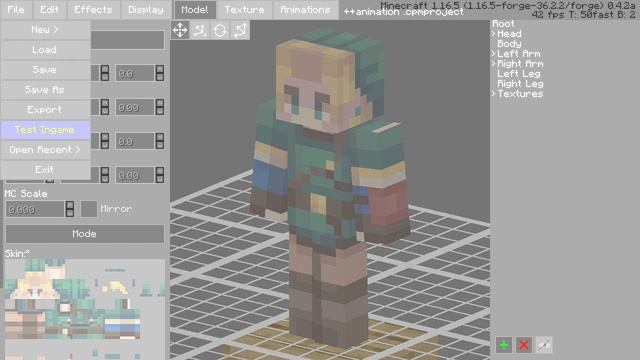Switch to the Animations tab

click(305, 10)
